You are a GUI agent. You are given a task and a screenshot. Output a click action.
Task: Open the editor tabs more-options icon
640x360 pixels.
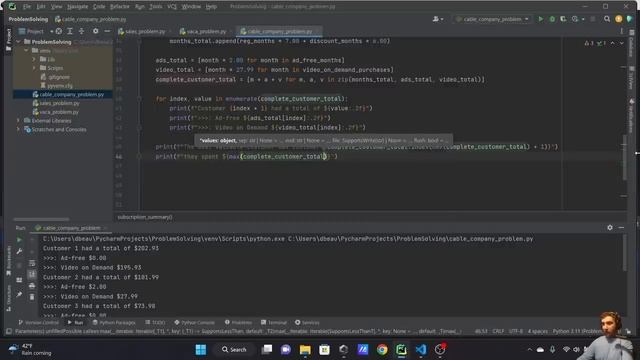point(622,31)
